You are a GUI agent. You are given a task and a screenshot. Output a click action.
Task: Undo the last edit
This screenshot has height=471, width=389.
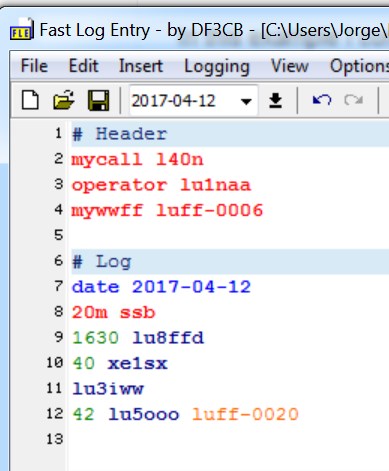[322, 100]
